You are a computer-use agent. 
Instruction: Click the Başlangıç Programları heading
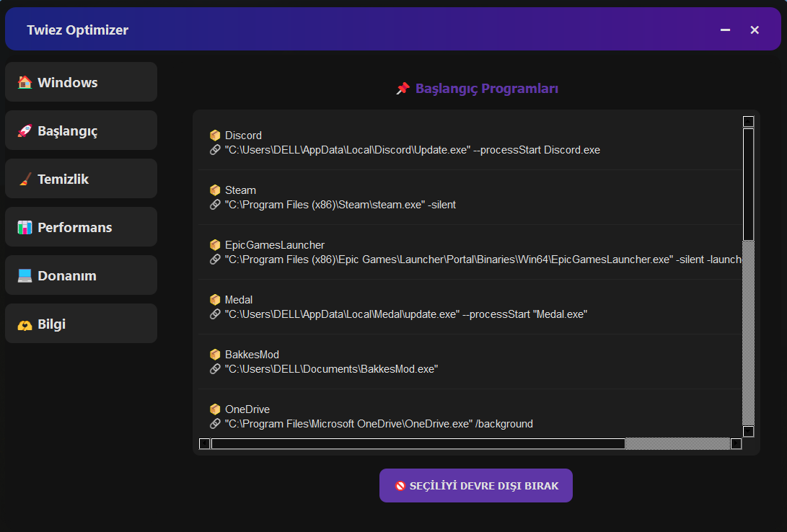[x=487, y=89]
